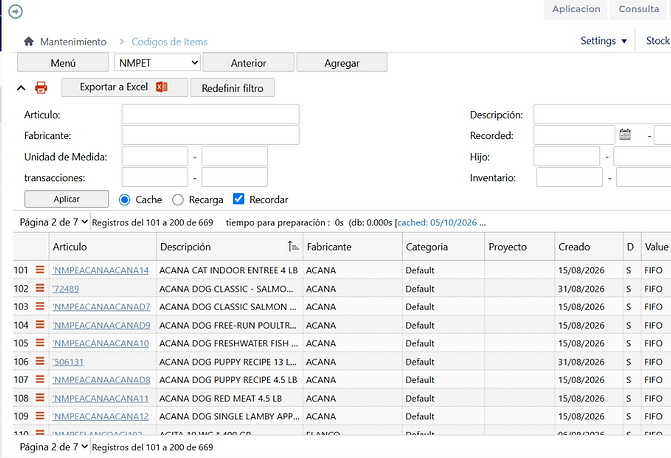Switch to the Consulta tab
671x458 pixels.
pos(638,9)
